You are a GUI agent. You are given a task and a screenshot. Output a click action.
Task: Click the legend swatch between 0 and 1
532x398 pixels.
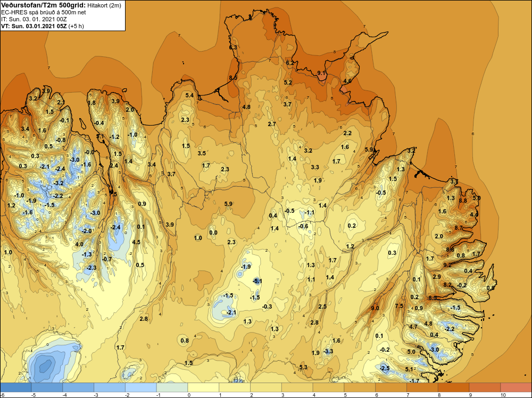click(203, 387)
